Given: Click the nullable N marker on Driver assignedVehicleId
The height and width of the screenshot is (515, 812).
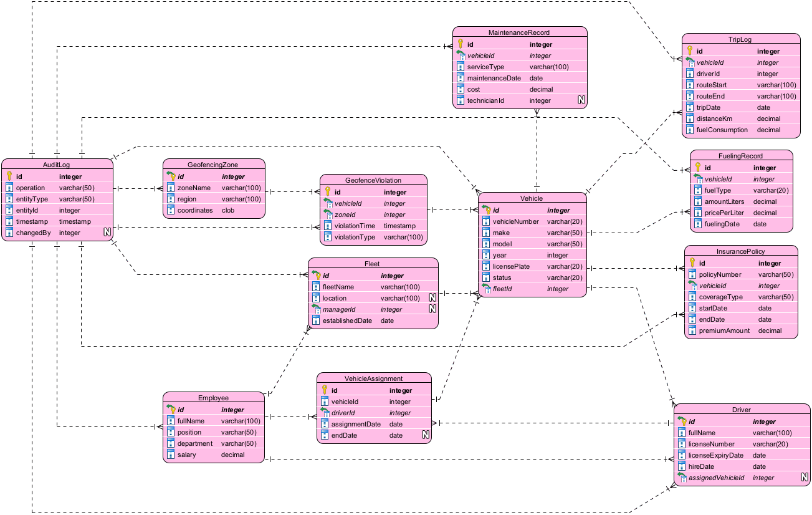Looking at the screenshot, I should (805, 478).
